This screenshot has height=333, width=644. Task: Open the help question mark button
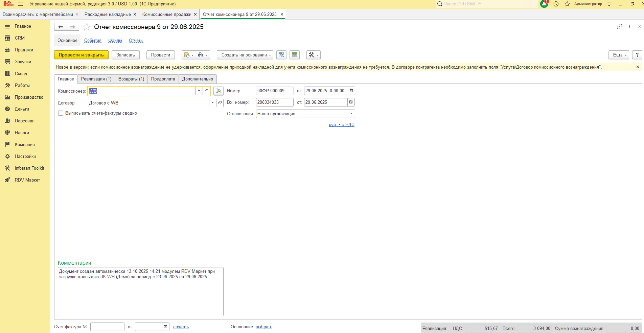pos(637,55)
